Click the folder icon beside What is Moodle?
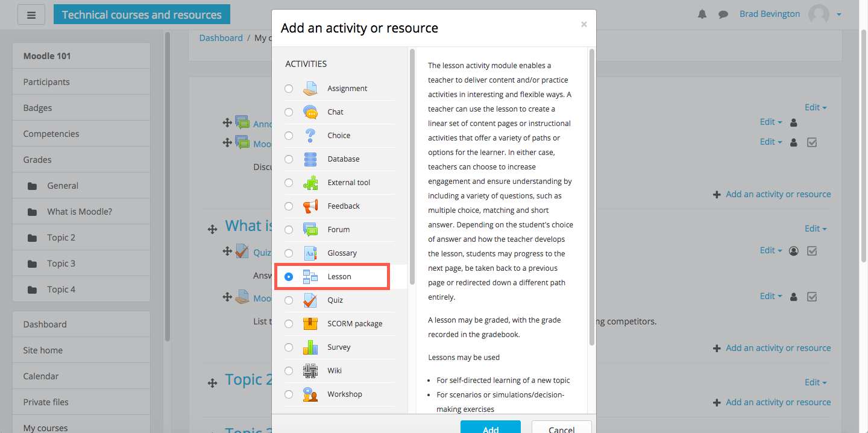This screenshot has width=868, height=433. (x=33, y=212)
